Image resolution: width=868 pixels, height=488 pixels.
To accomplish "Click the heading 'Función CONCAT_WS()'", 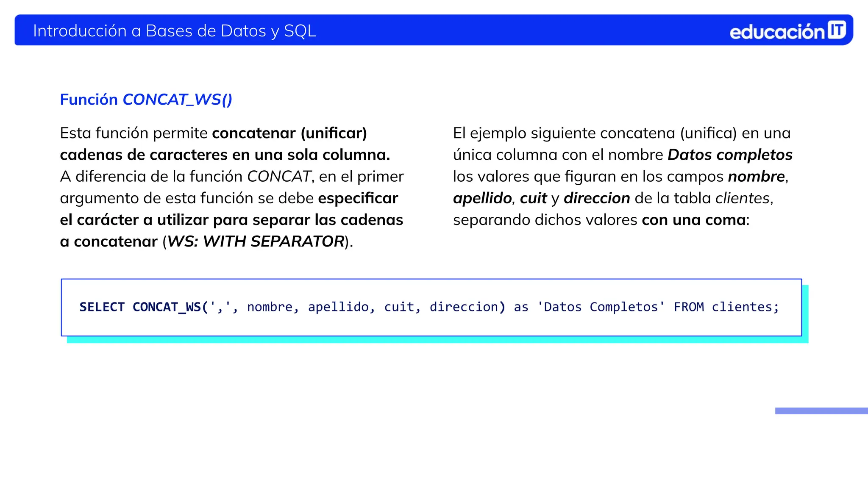I will coord(146,100).
